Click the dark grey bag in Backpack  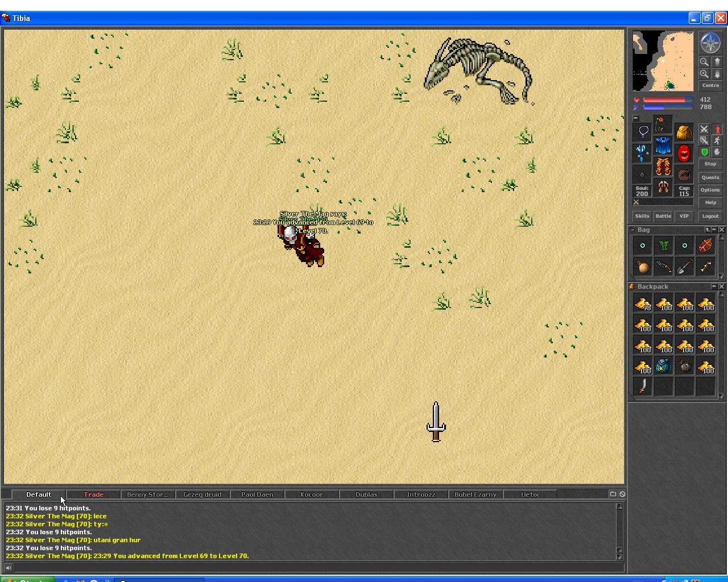pyautogui.click(x=684, y=366)
